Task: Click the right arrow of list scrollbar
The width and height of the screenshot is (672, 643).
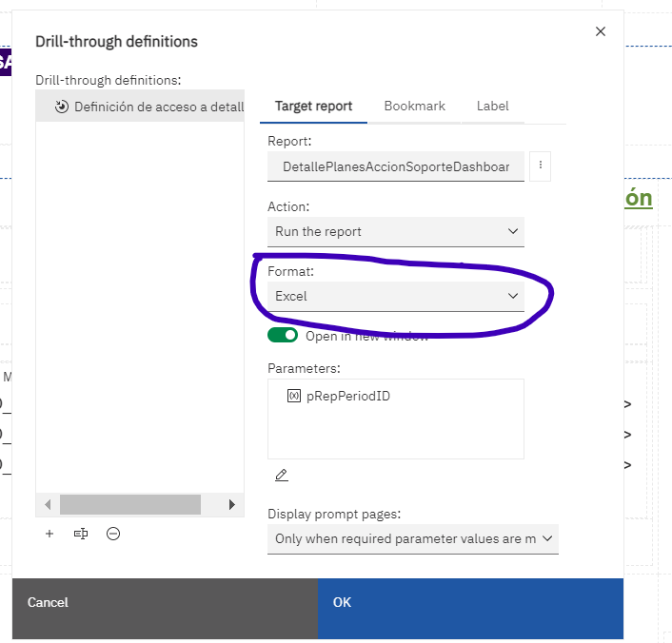Action: [232, 505]
